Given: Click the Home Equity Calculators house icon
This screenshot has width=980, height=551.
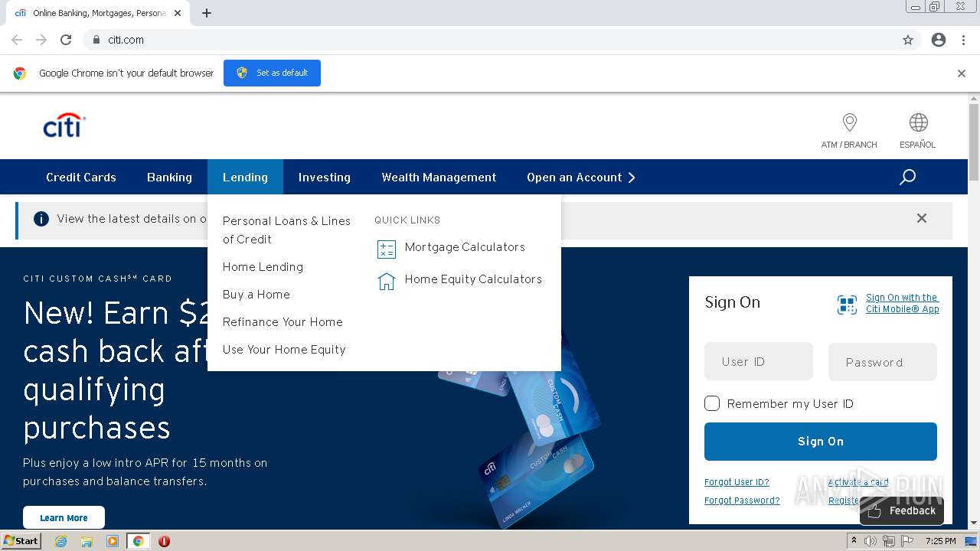Looking at the screenshot, I should click(x=387, y=281).
